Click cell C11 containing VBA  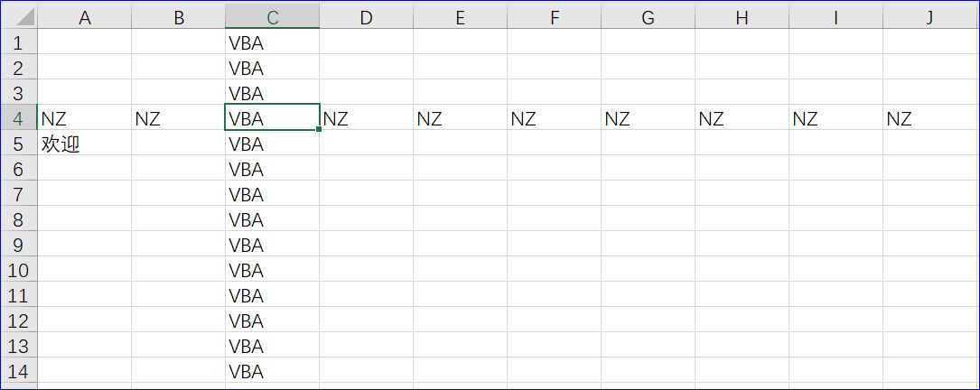pyautogui.click(x=273, y=294)
